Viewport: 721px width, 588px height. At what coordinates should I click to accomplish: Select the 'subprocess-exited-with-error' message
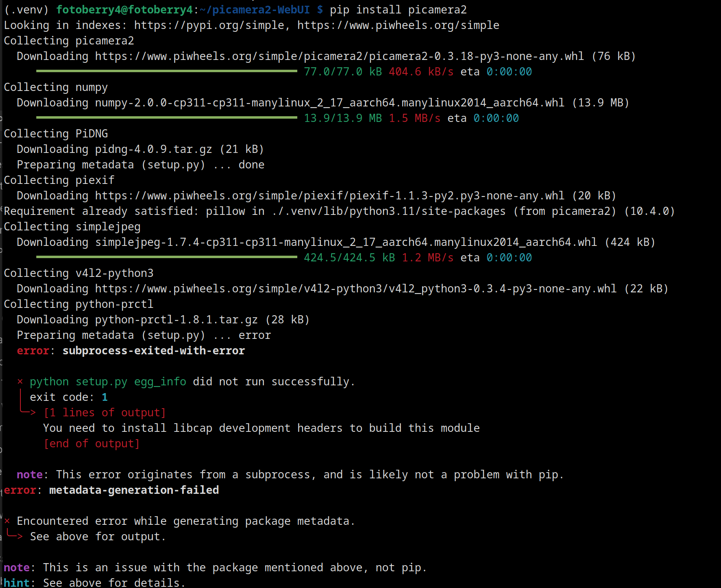(154, 351)
